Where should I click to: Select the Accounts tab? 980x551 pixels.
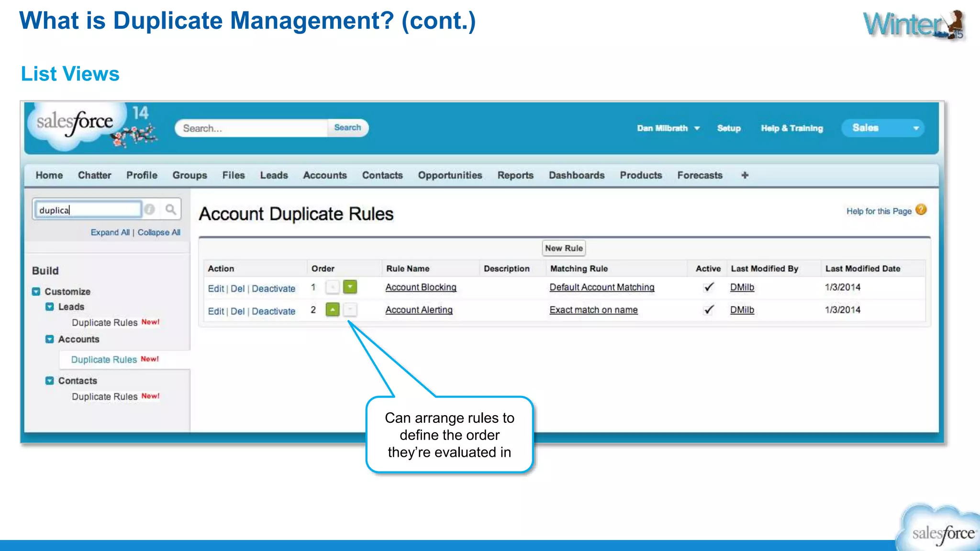(325, 175)
